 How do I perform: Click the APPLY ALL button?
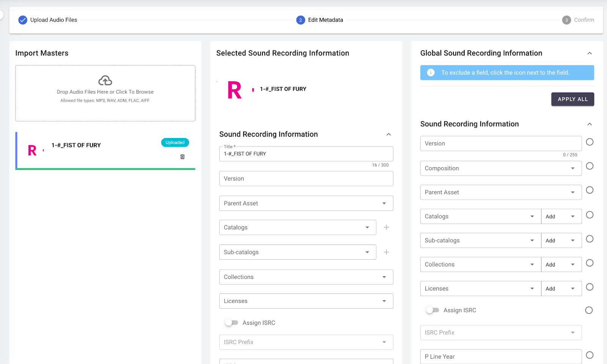tap(572, 99)
